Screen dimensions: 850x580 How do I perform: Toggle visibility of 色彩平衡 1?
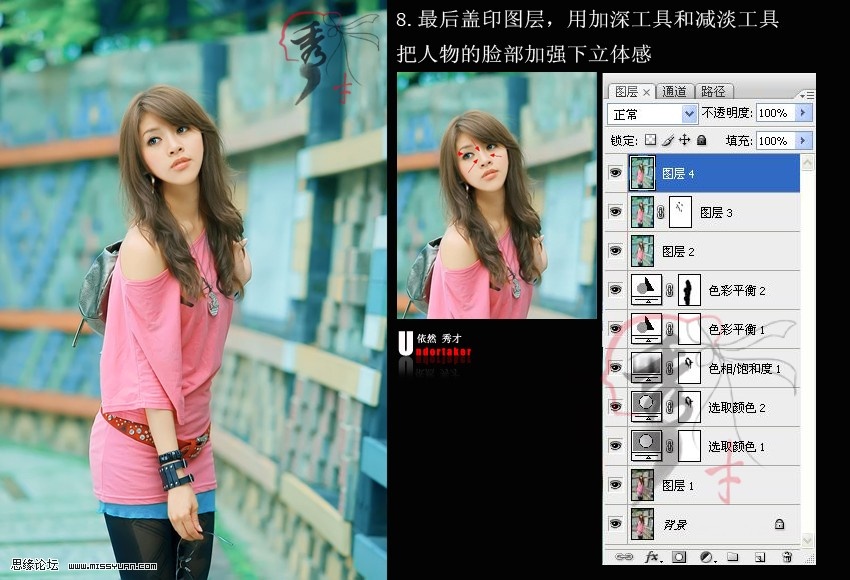[615, 328]
